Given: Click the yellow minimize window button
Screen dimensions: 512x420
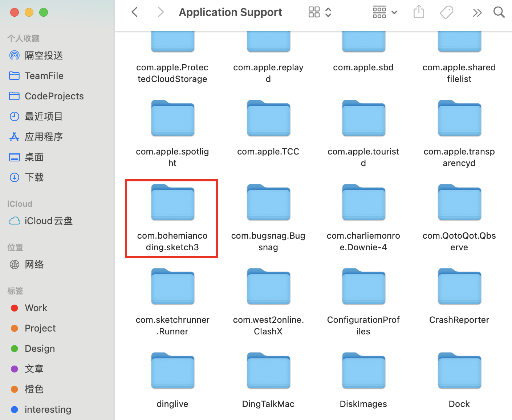Looking at the screenshot, I should pyautogui.click(x=29, y=12).
